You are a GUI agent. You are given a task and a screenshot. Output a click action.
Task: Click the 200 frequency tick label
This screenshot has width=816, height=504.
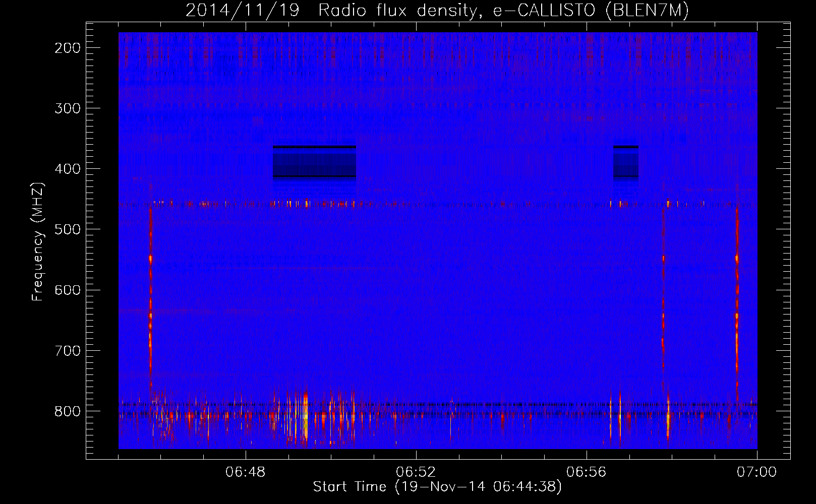coord(67,48)
